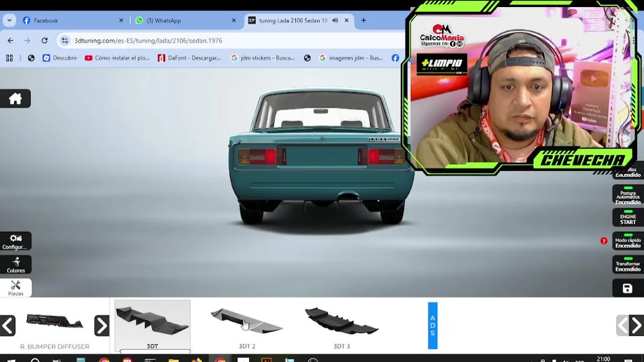Open the Piezas parts panel
This screenshot has height=362, width=644.
15,288
